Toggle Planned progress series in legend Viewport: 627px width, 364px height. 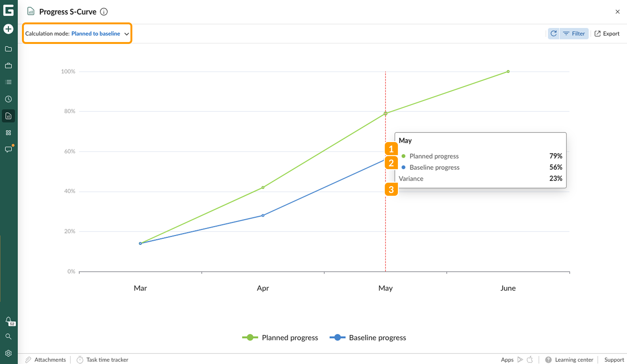[x=280, y=338]
